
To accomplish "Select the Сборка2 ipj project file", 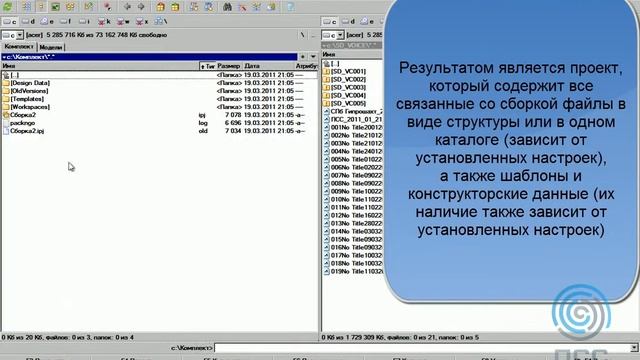I will pos(159,115).
